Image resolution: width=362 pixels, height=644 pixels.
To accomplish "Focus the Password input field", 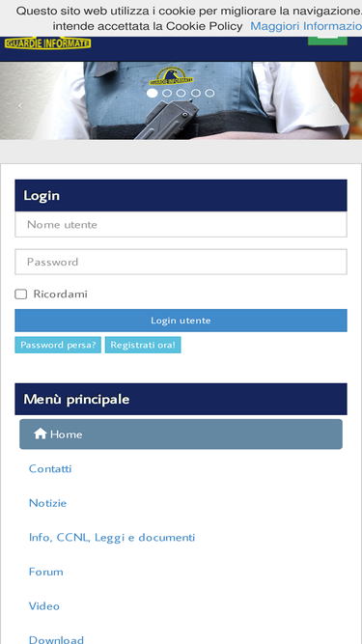I will point(181,262).
